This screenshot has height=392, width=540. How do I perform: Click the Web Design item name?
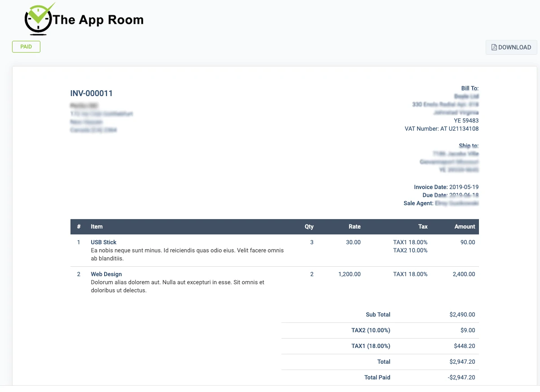106,274
